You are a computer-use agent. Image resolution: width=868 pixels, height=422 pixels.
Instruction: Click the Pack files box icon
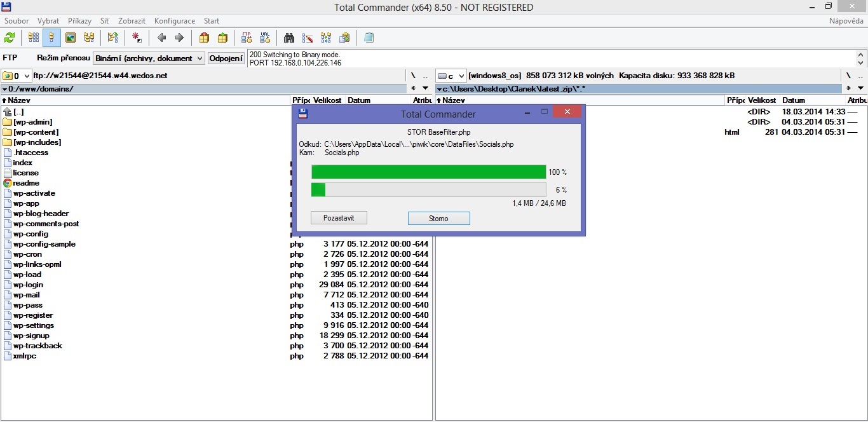click(x=204, y=37)
